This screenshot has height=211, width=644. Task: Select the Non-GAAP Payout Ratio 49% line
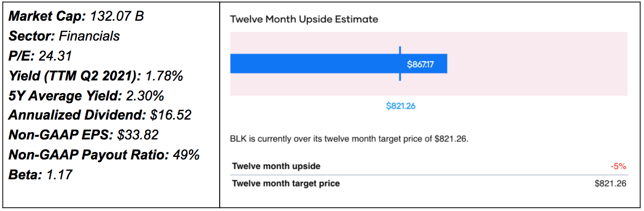point(104,155)
